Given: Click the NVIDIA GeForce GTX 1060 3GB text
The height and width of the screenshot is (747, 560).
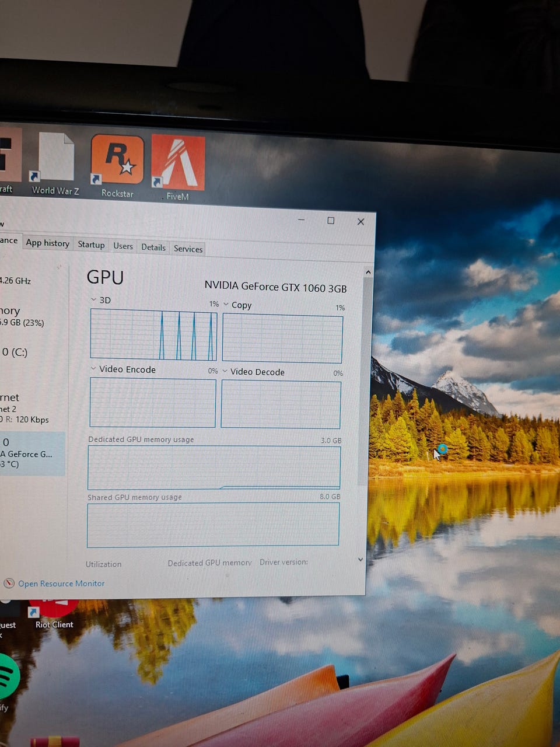Looking at the screenshot, I should coord(275,287).
